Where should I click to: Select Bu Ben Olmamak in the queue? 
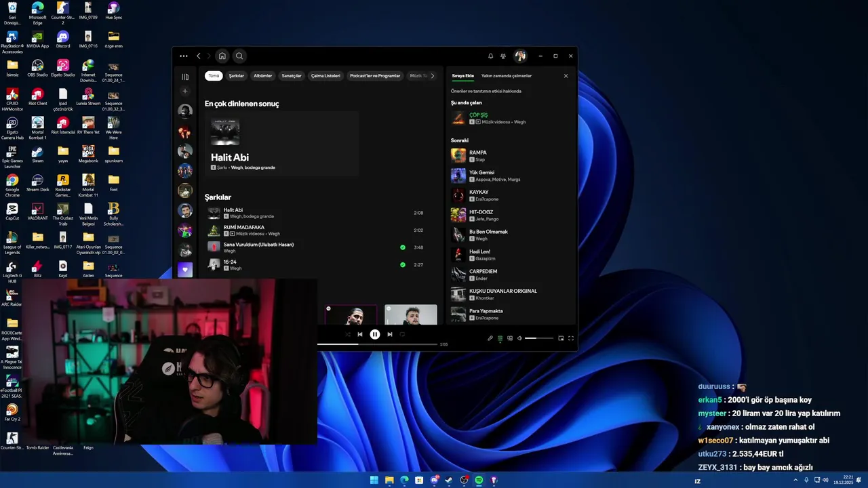(511, 235)
